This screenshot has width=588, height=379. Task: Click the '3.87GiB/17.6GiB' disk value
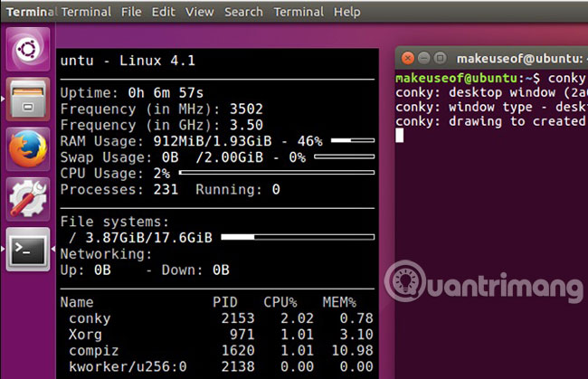149,238
